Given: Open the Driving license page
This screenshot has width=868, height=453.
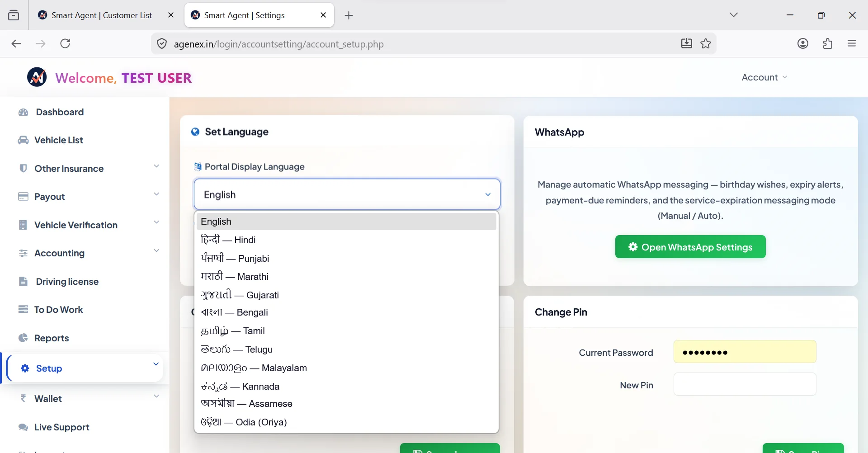Looking at the screenshot, I should [67, 282].
